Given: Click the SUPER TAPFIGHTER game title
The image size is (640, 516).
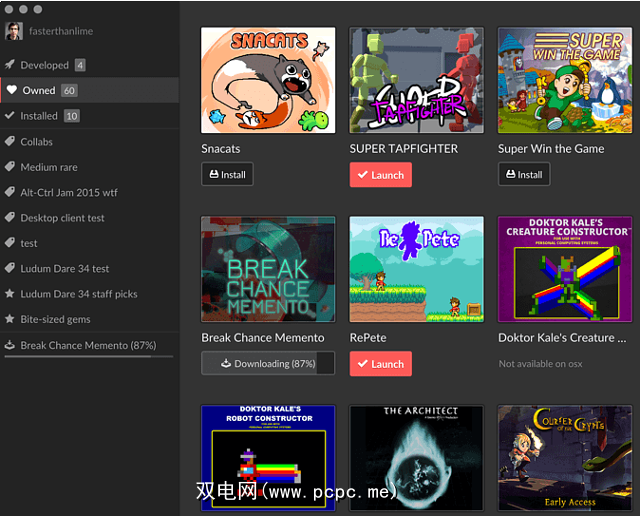Looking at the screenshot, I should [x=404, y=149].
